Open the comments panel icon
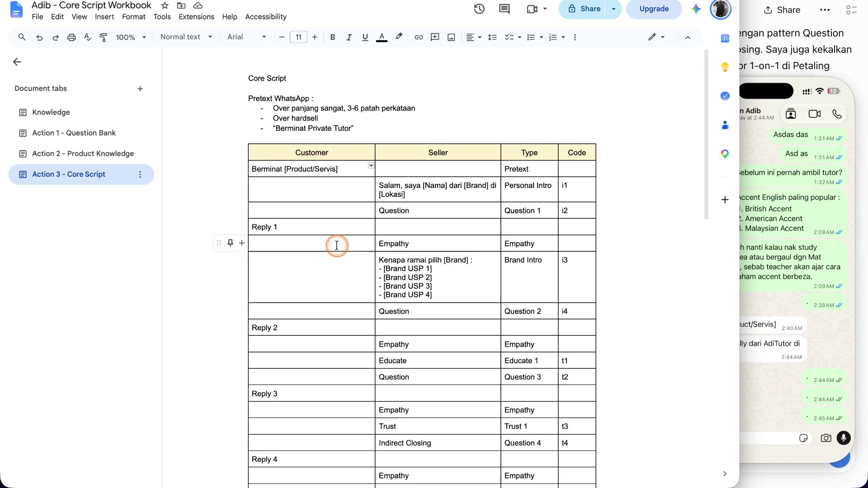This screenshot has height=488, width=868. pos(504,9)
